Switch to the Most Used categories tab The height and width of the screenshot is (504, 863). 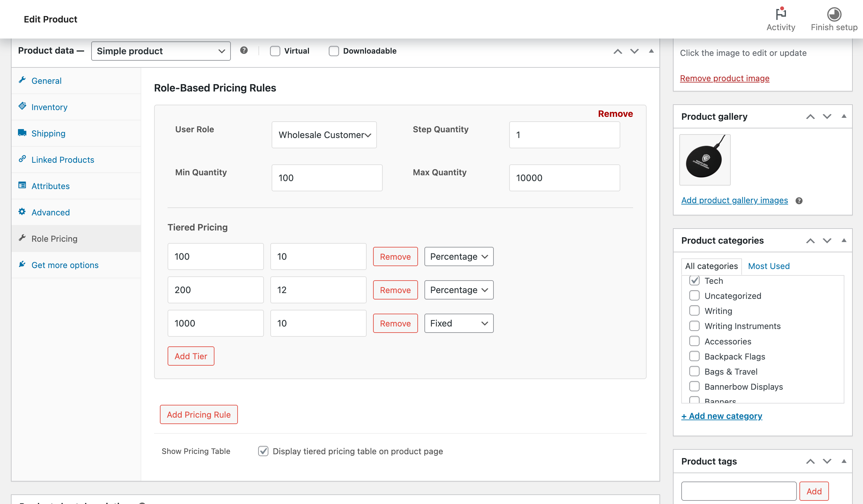pyautogui.click(x=769, y=266)
